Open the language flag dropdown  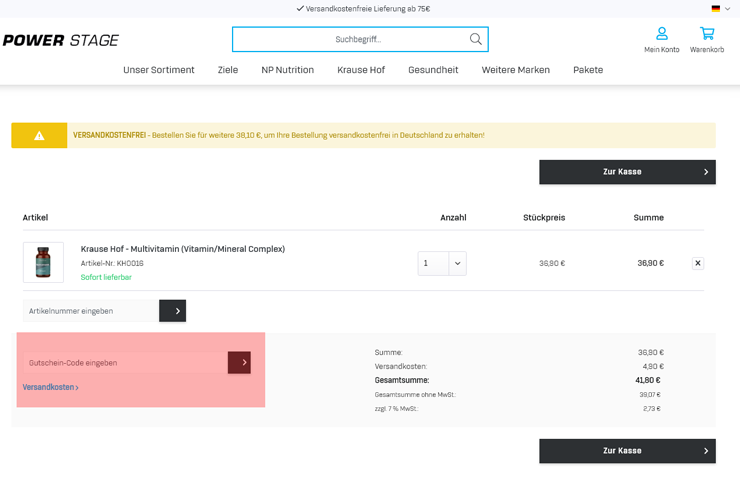(721, 8)
